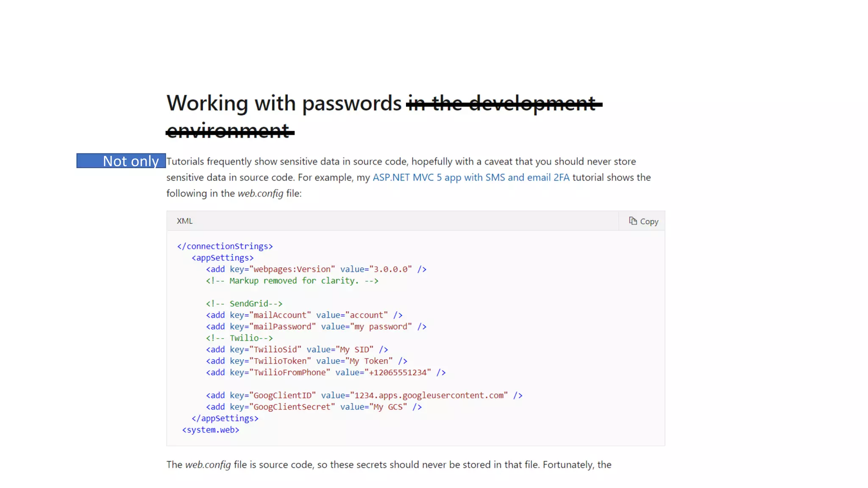Viewport: 868px width, 488px height.
Task: Click the XML language label
Action: [x=184, y=221]
